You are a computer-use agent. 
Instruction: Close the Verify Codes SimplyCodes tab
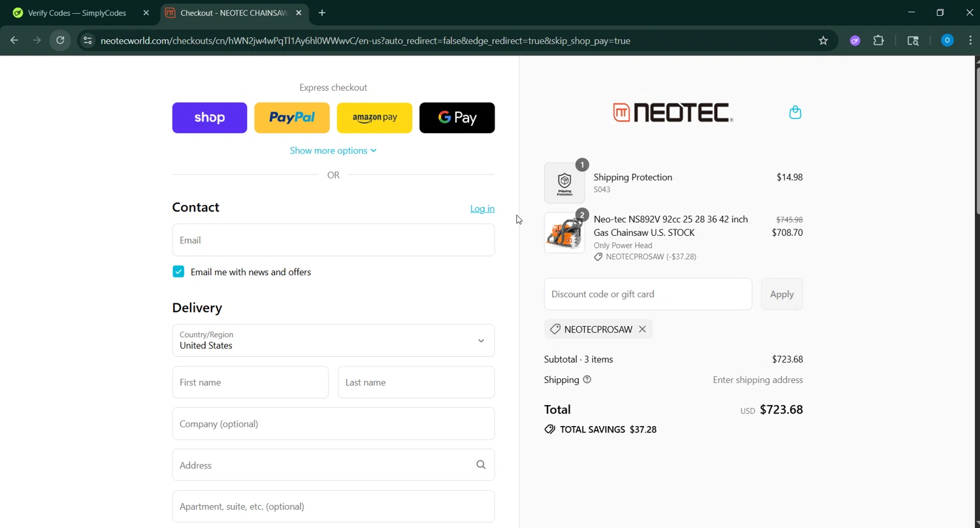click(146, 13)
